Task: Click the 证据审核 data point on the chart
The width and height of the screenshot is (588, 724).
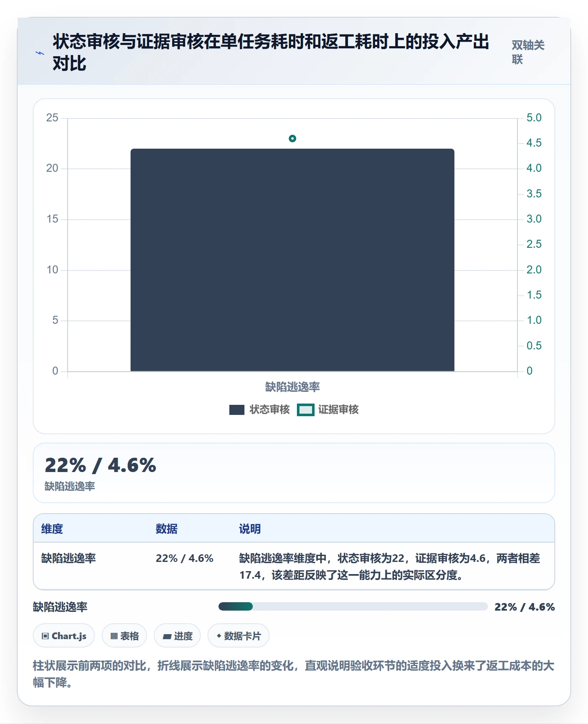Action: (292, 139)
